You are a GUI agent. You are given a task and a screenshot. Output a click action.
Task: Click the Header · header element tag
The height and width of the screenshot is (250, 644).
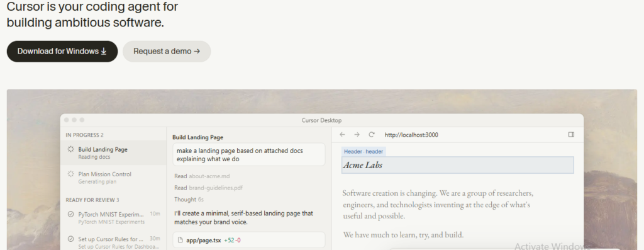[364, 151]
